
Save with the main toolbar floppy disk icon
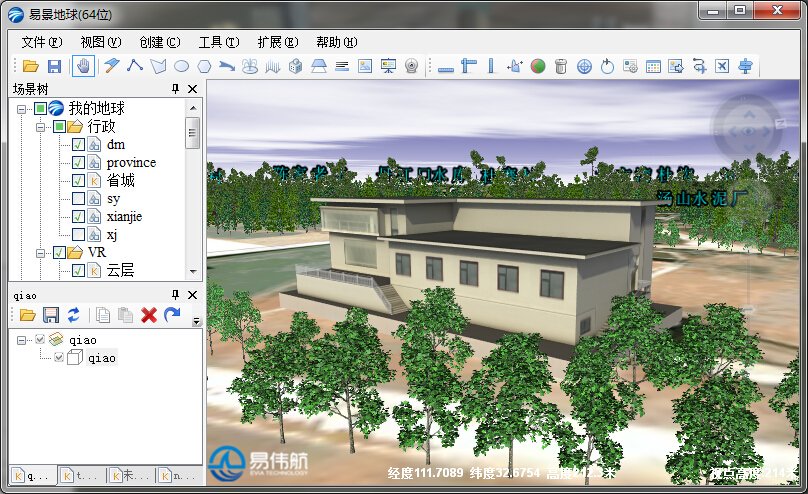[54, 66]
